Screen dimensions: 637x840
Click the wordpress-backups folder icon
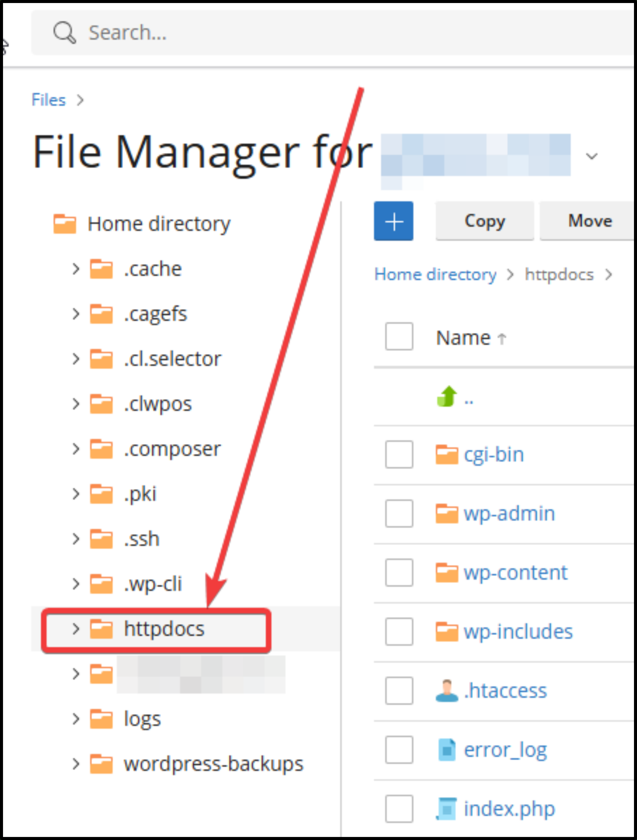coord(101,764)
